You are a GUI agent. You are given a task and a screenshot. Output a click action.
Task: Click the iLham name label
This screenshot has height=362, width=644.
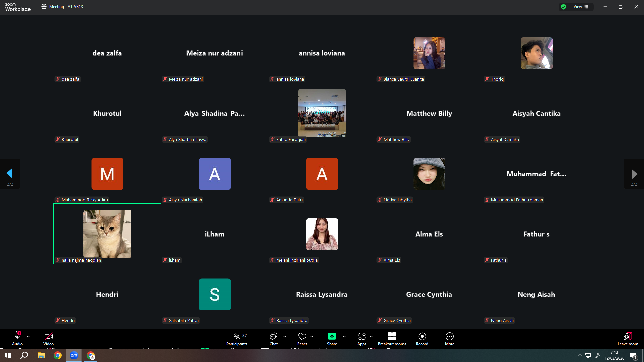172,260
